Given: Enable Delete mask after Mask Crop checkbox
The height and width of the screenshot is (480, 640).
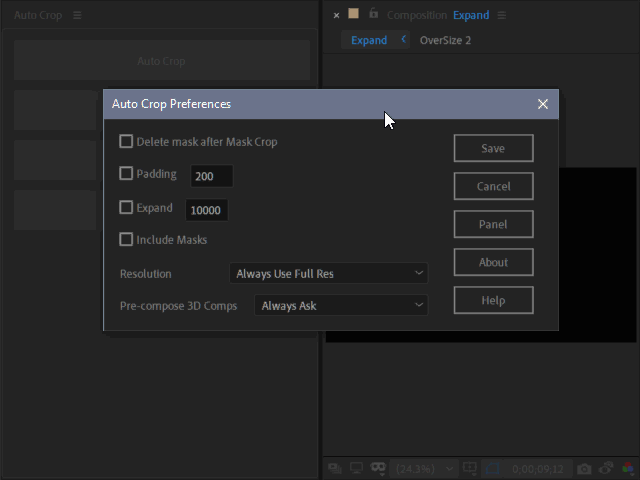Looking at the screenshot, I should [126, 141].
